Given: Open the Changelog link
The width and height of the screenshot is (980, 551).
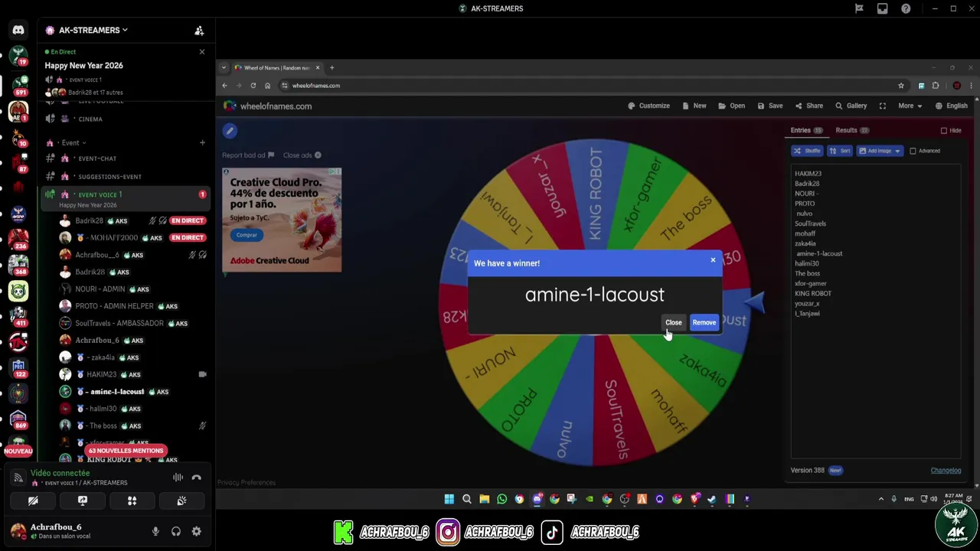Looking at the screenshot, I should pos(946,471).
